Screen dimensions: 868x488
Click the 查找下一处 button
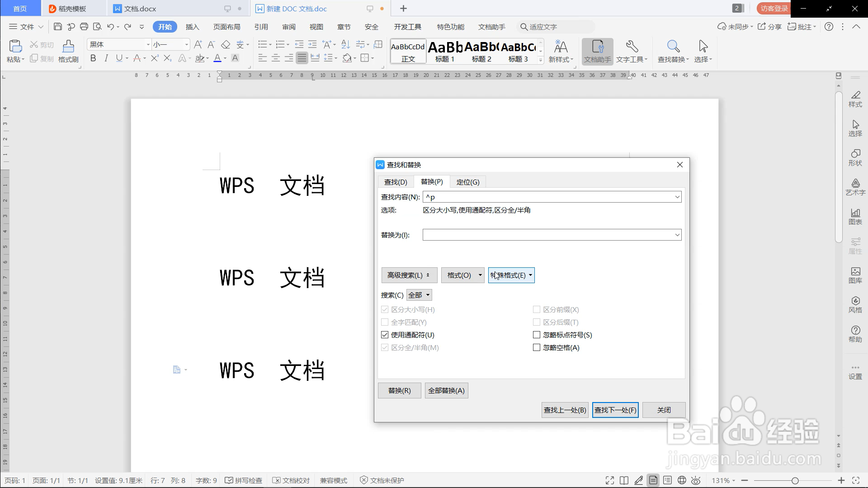[x=615, y=410]
